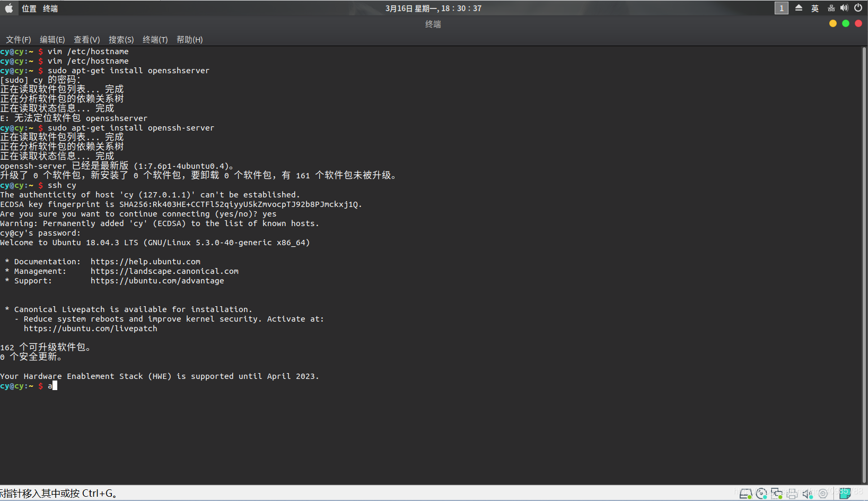868x501 pixels.
Task: Click the date and time clock
Action: pos(433,8)
